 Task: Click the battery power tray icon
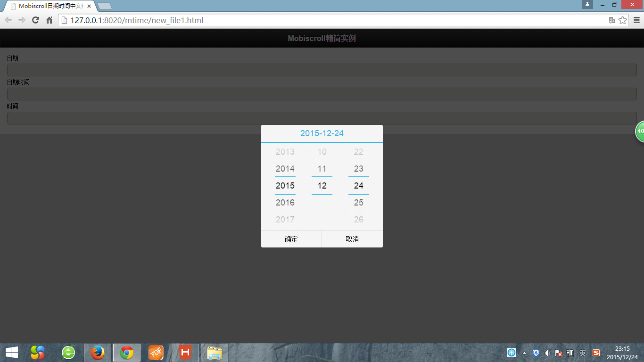[570, 353]
